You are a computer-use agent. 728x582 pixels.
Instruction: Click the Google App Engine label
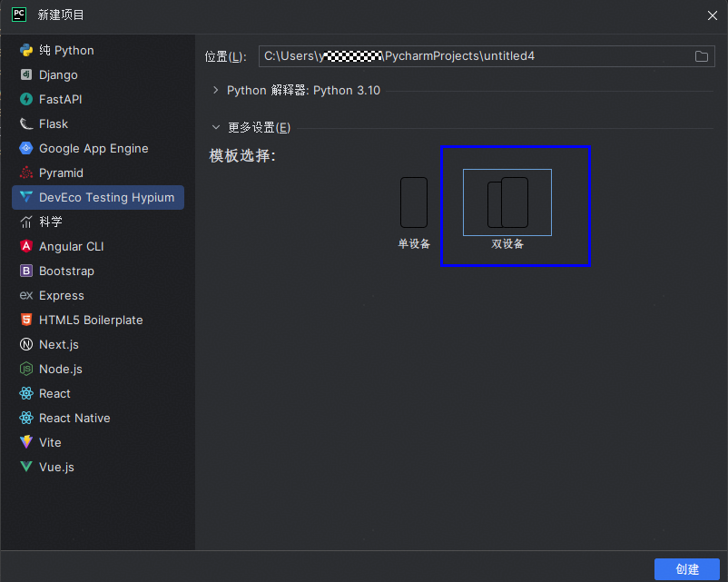[x=93, y=149]
